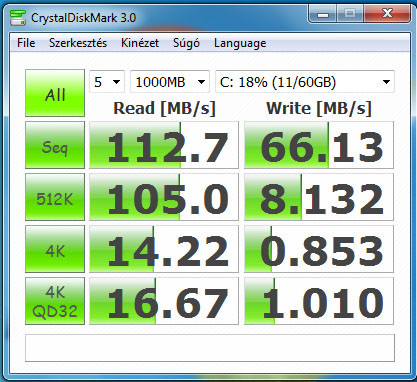Open the Szerkesztés menu
The width and height of the screenshot is (417, 382).
[78, 43]
